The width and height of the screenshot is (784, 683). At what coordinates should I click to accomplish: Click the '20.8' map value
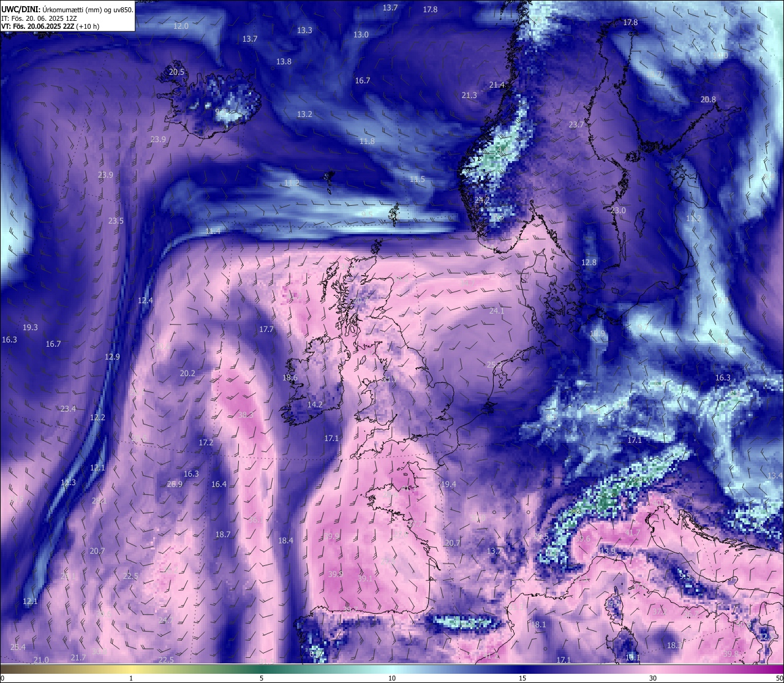pyautogui.click(x=708, y=99)
